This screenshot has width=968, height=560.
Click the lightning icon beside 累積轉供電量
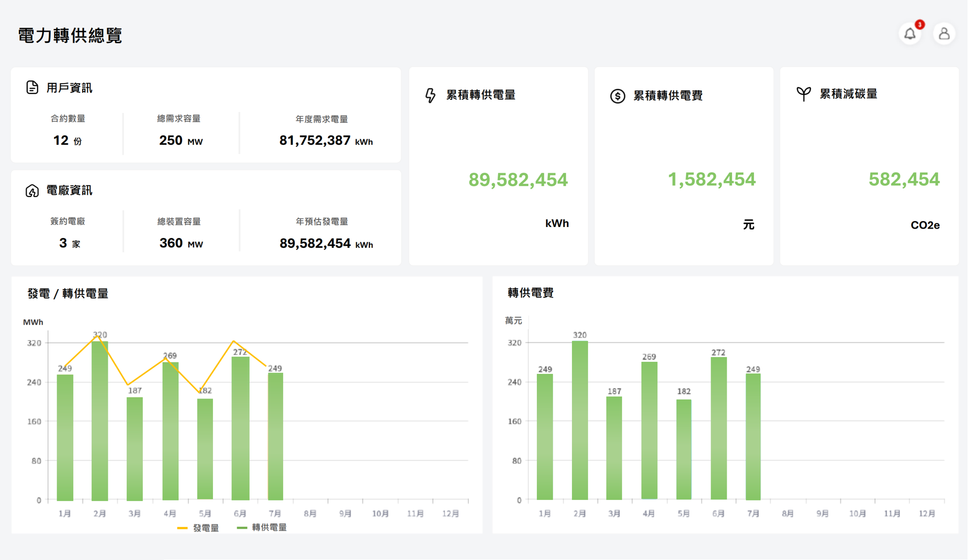(x=430, y=95)
